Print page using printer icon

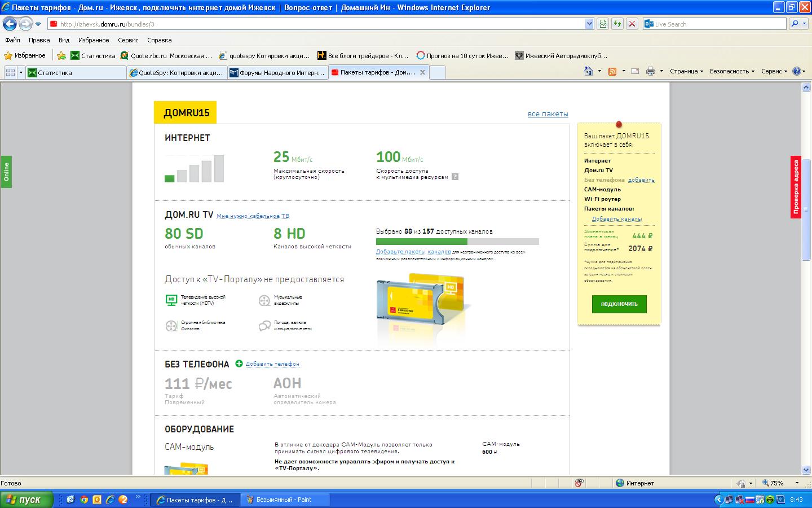pyautogui.click(x=650, y=71)
